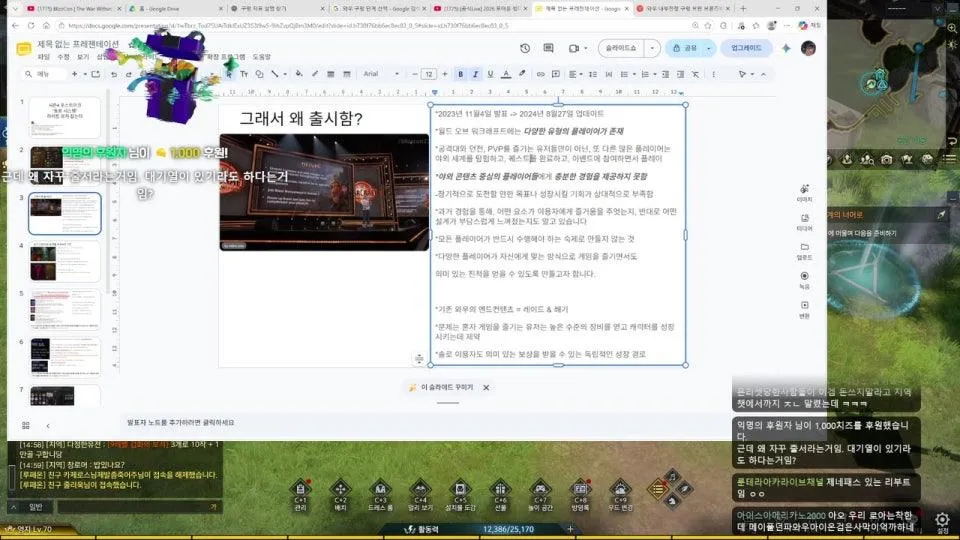The height and width of the screenshot is (540, 960).
Task: Open the share button dropdown arrow
Action: pos(708,48)
